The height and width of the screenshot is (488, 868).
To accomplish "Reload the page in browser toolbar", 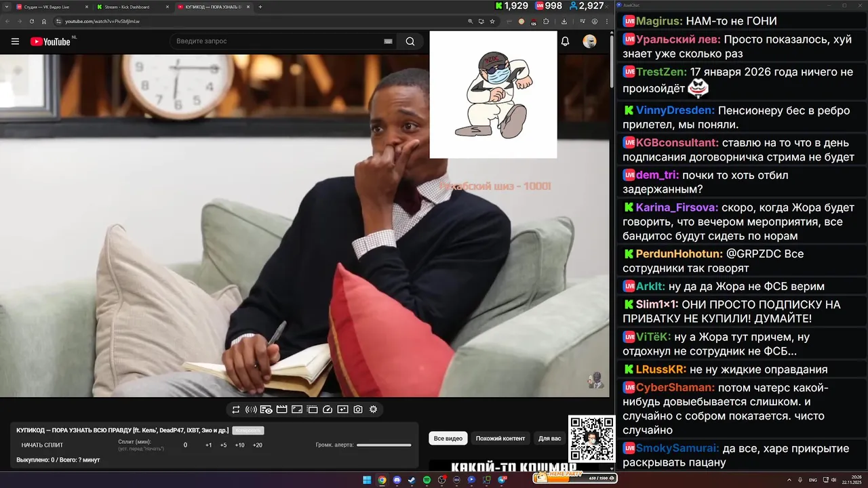I will 32,21.
